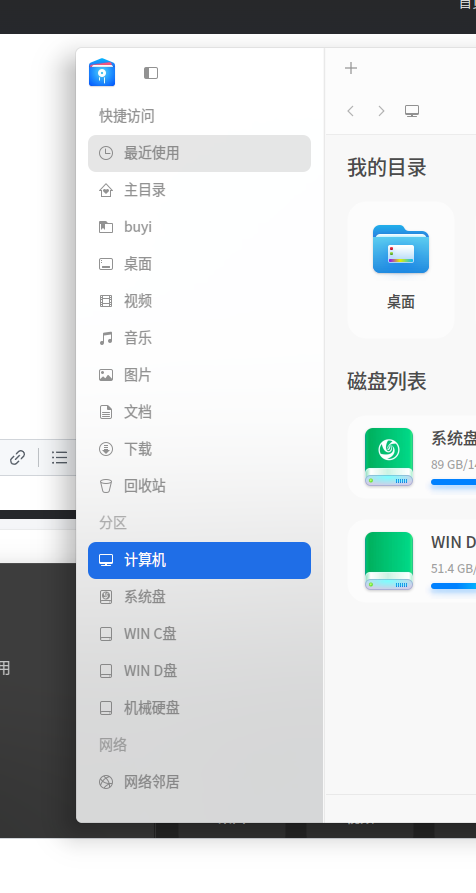Screen dimensions: 476x893
Task: Open 桌面 in the sidebar
Action: click(x=199, y=264)
